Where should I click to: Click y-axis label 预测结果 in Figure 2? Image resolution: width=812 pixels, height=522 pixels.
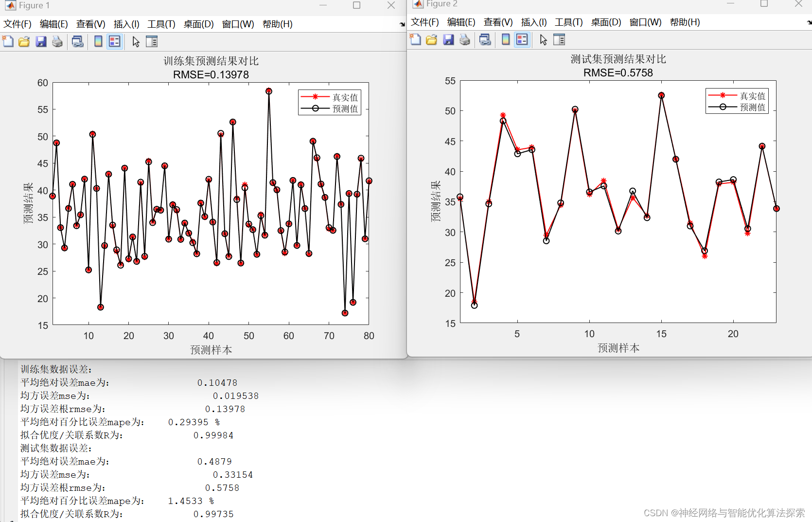[x=436, y=201]
